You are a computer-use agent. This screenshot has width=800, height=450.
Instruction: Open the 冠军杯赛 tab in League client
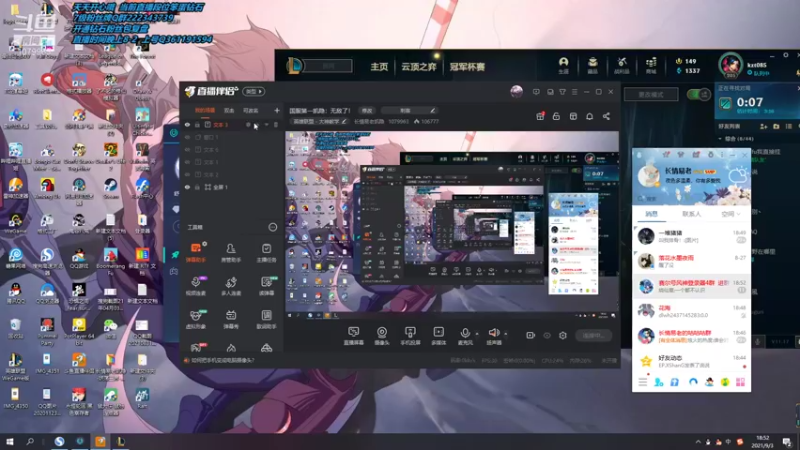tap(467, 67)
